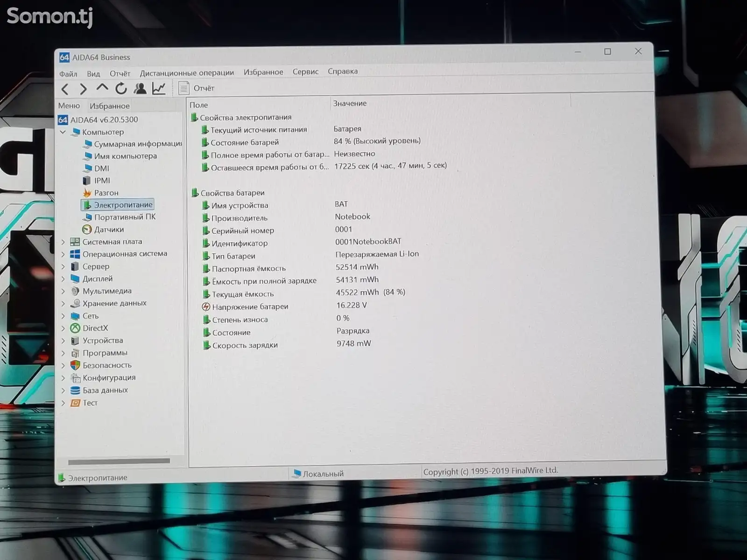Screen dimensions: 747x560
Task: Open the Файл menu
Action: pyautogui.click(x=68, y=74)
